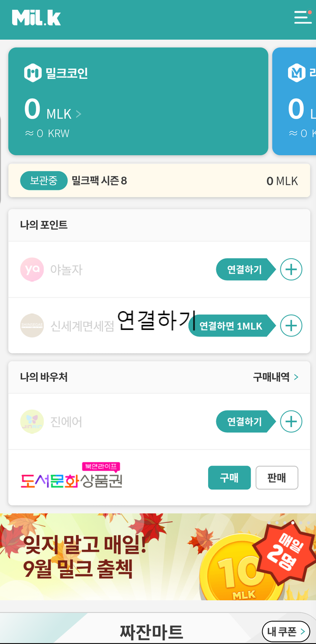Screen dimensions: 316x644
Task: Tap the 야놀자 brand icon
Action: click(32, 269)
